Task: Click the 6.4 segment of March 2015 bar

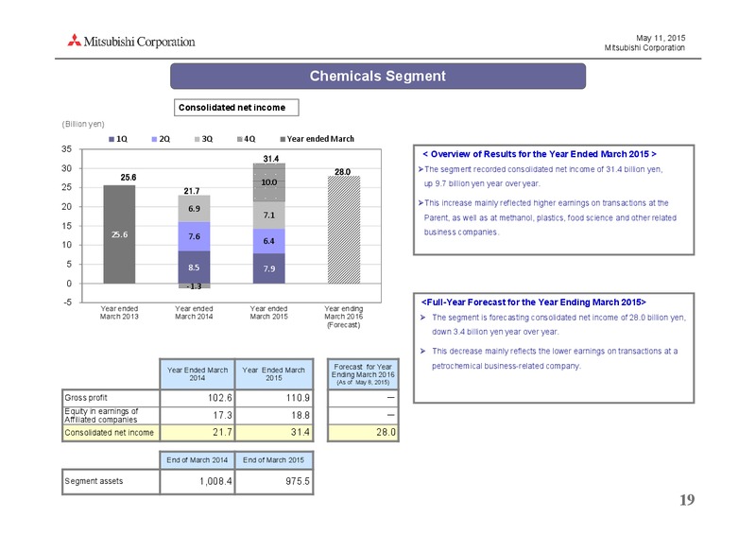Action: tap(269, 241)
